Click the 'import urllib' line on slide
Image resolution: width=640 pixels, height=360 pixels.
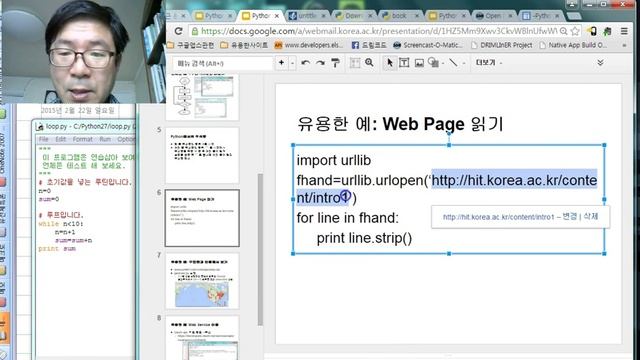click(334, 160)
